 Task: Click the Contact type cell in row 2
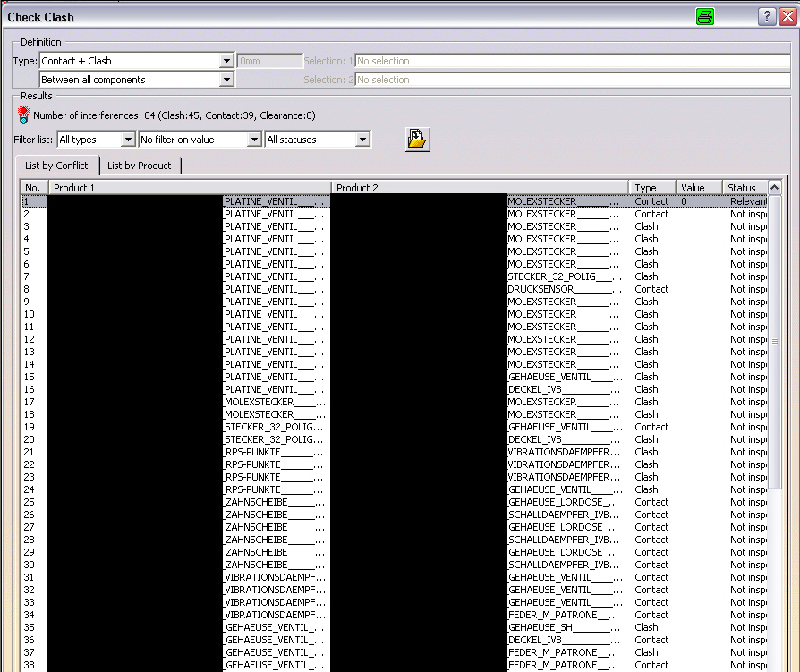click(651, 214)
